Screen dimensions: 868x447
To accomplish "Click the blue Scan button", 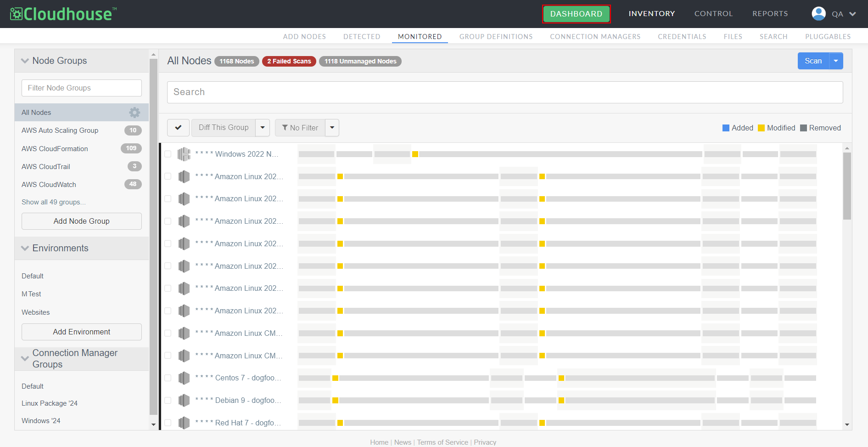I will pos(813,61).
